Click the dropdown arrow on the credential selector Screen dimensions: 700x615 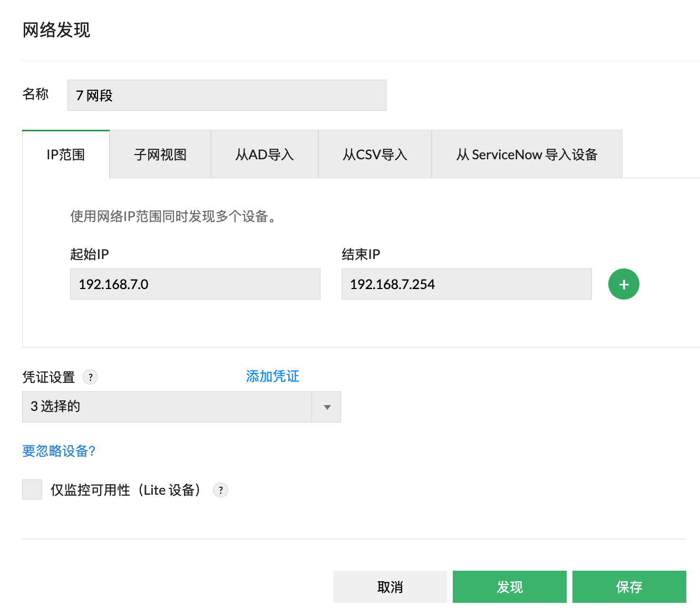(327, 407)
